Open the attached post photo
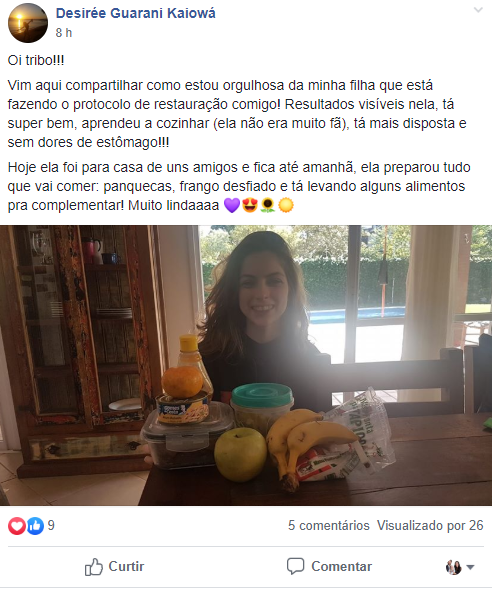This screenshot has width=492, height=590. point(246,365)
